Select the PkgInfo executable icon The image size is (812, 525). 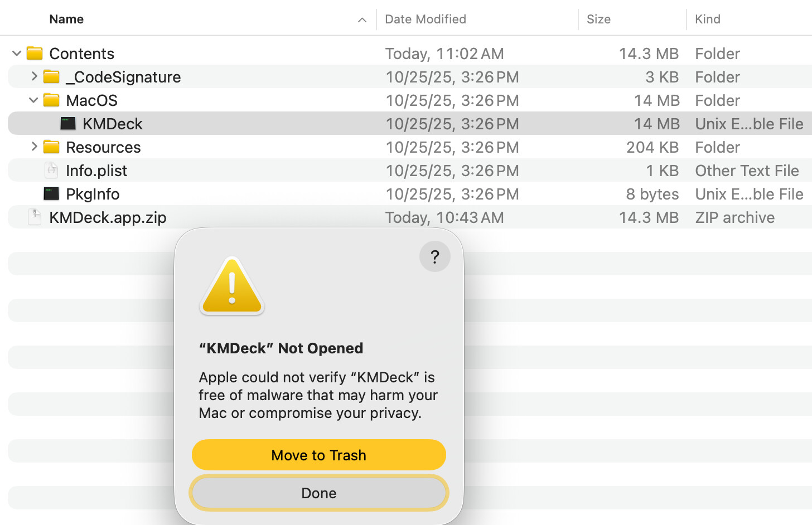tap(51, 194)
